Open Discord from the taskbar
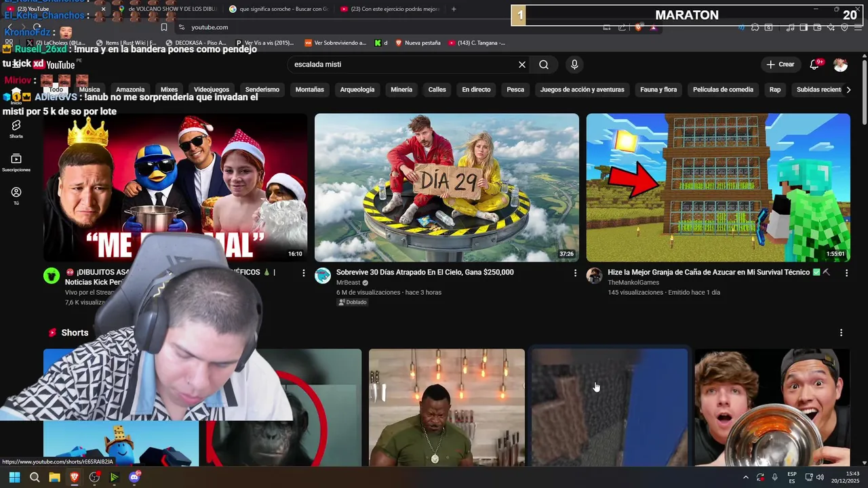The height and width of the screenshot is (488, 868). click(134, 477)
